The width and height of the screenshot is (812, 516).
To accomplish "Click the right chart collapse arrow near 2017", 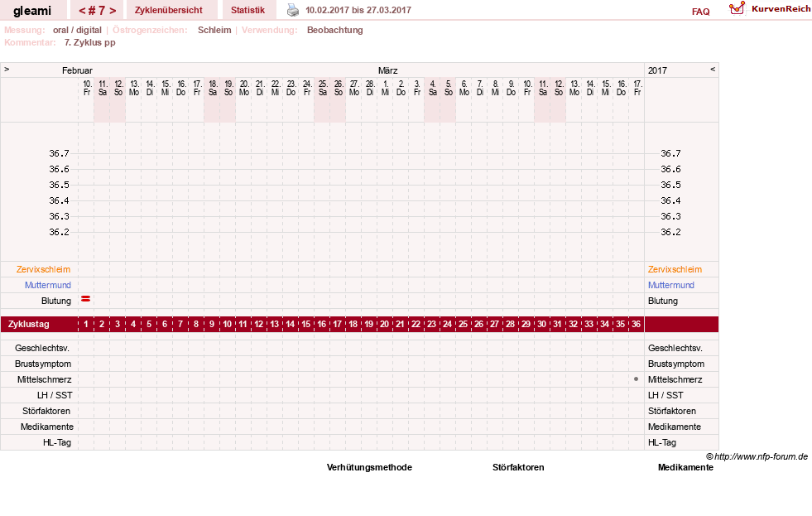I will coord(713,69).
